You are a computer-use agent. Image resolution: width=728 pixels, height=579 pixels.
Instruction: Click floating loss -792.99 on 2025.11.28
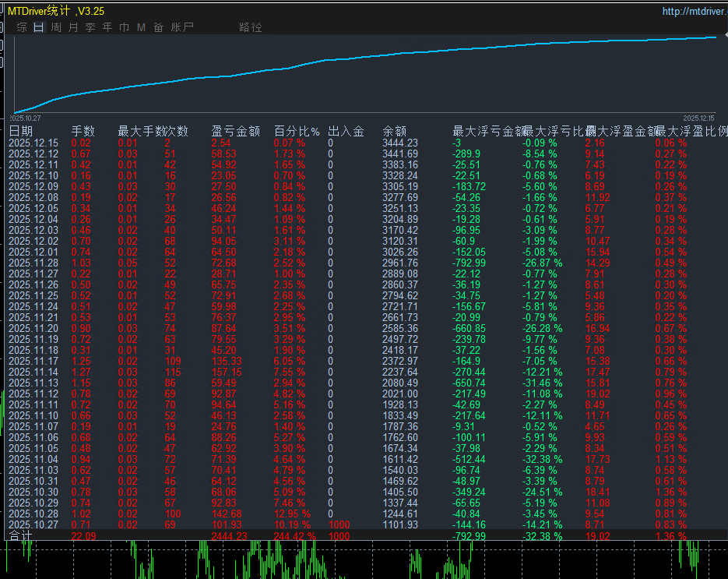469,263
